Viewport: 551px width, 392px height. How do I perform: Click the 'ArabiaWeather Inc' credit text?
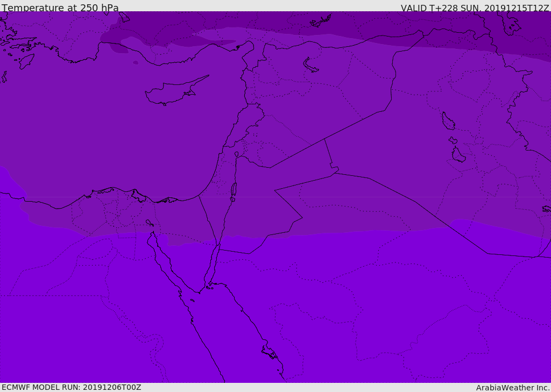coord(512,388)
